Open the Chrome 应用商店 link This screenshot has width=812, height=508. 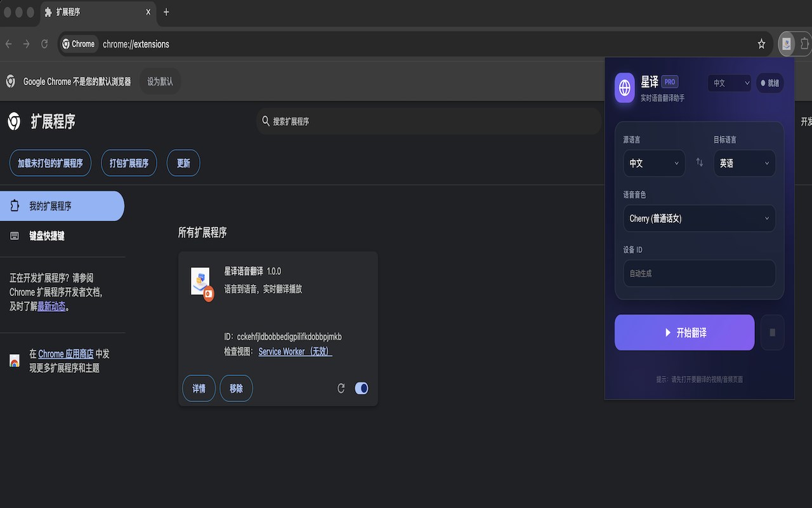pyautogui.click(x=66, y=354)
